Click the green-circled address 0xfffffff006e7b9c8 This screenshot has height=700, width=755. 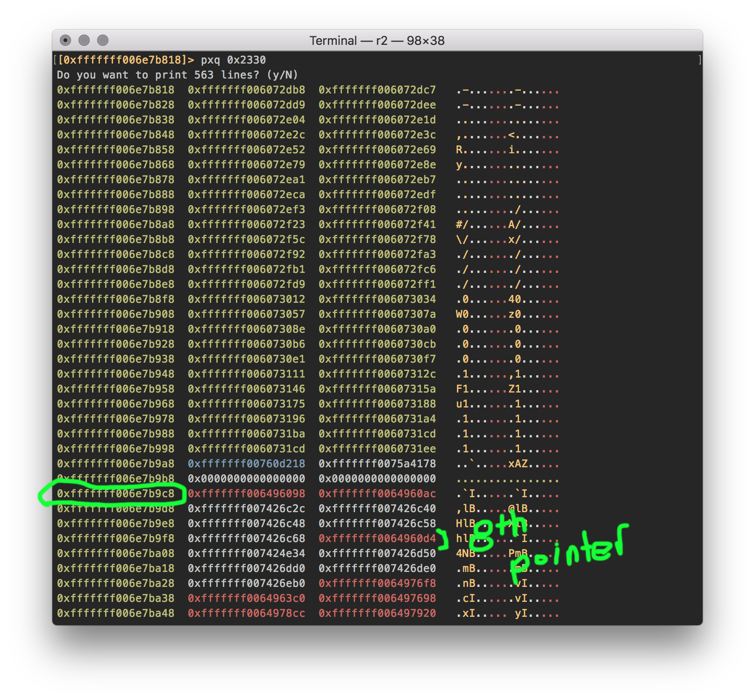pos(115,494)
